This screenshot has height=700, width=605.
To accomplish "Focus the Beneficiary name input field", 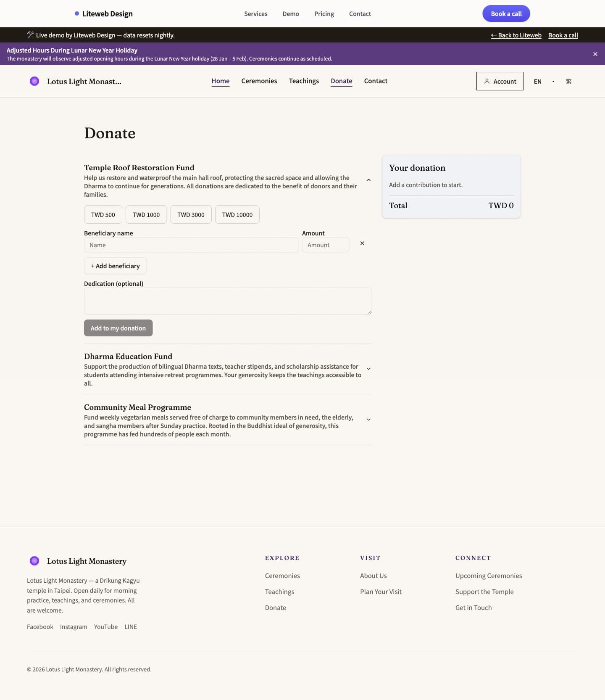I will tap(191, 245).
